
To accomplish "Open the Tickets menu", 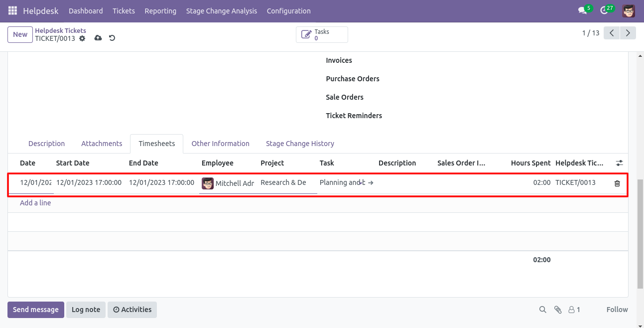I will pos(124,10).
